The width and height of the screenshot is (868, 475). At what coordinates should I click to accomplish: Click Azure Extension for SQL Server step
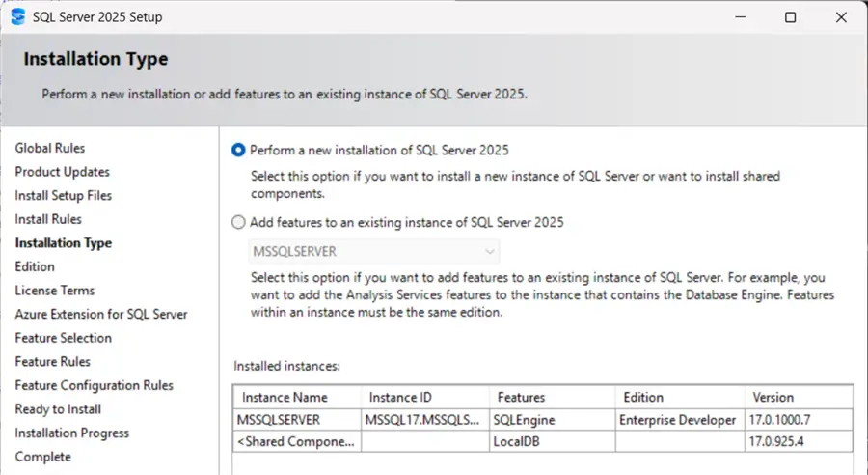tap(100, 315)
